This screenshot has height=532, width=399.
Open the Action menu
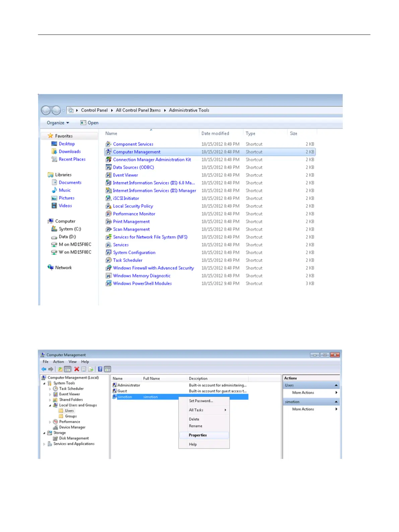point(58,362)
